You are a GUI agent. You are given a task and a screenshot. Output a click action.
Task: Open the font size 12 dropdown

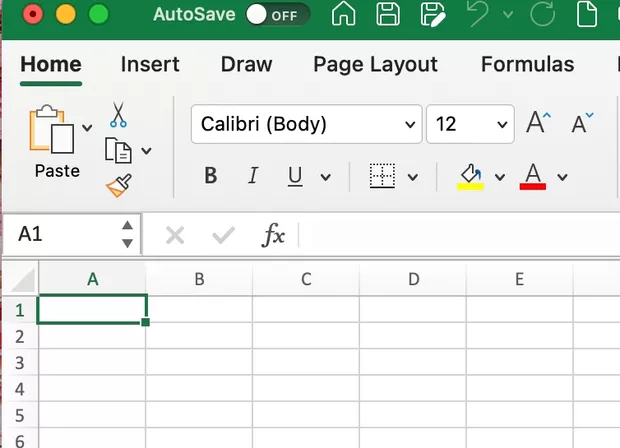click(470, 124)
